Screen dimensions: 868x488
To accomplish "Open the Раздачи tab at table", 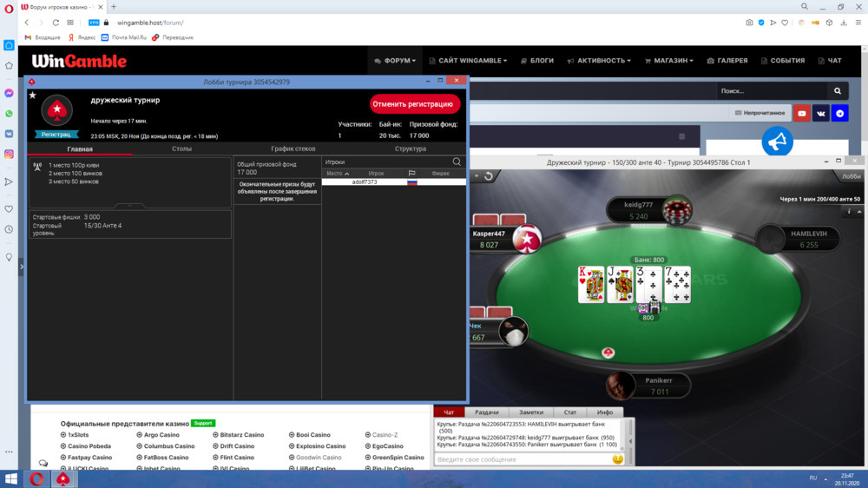I will click(486, 412).
